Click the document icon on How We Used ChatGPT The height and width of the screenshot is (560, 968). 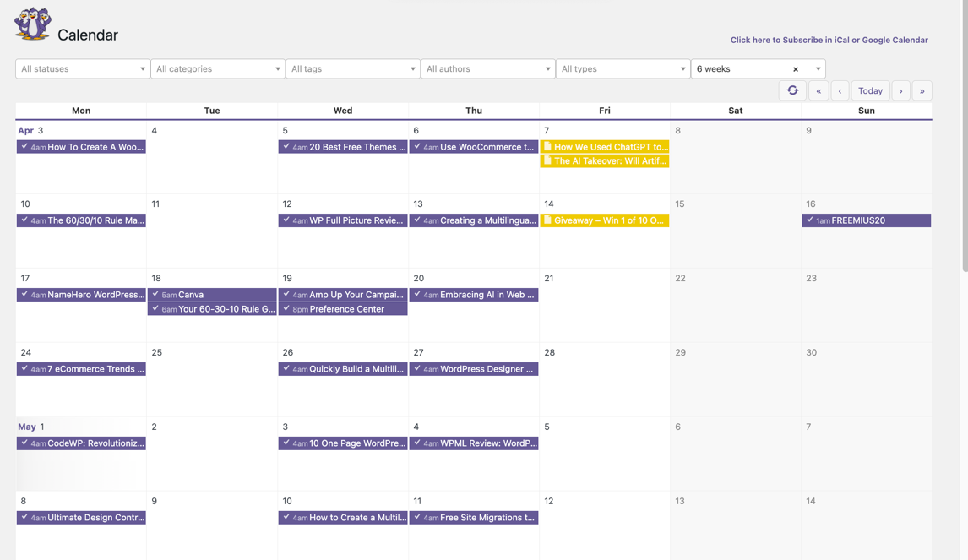pyautogui.click(x=547, y=146)
